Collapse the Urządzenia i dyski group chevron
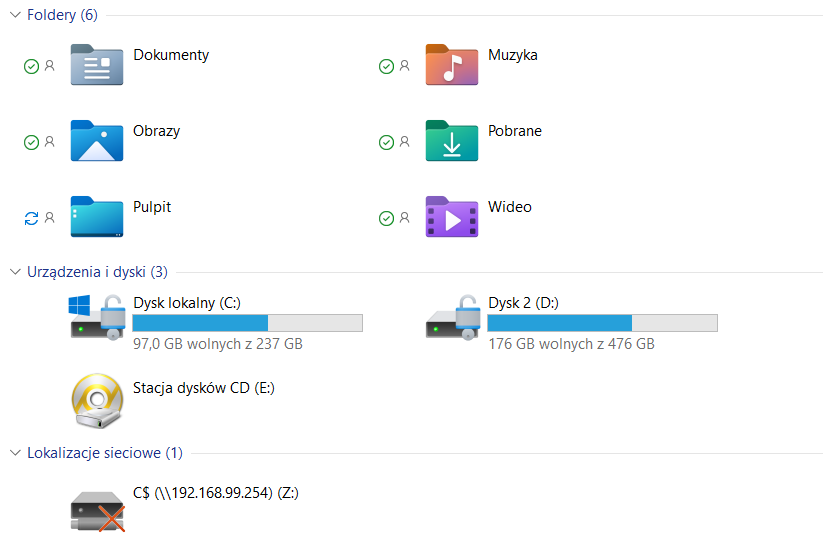Image resolution: width=823 pixels, height=546 pixels. click(15, 271)
